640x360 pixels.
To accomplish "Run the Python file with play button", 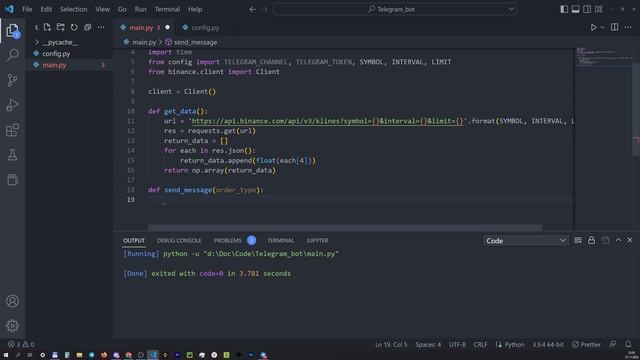I will pos(593,27).
